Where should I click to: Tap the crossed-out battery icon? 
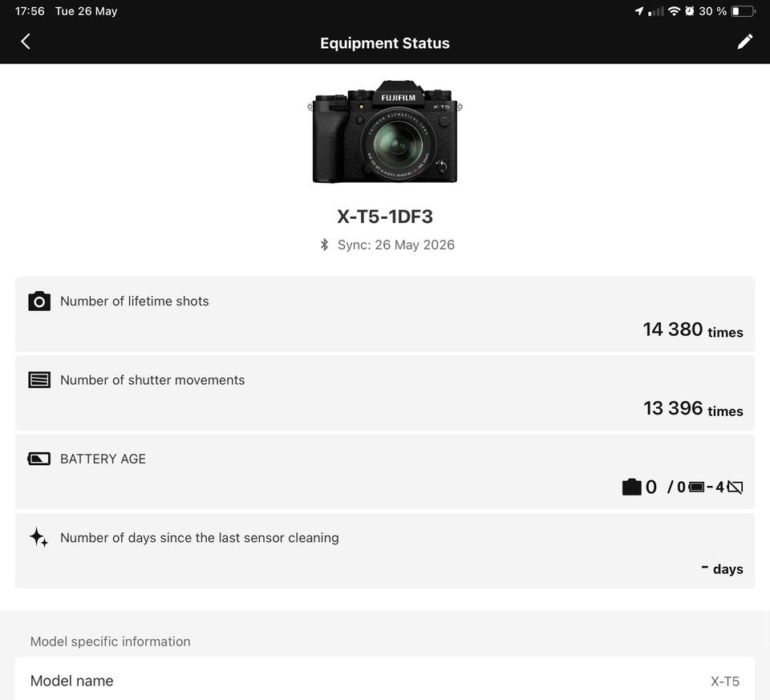pyautogui.click(x=735, y=487)
